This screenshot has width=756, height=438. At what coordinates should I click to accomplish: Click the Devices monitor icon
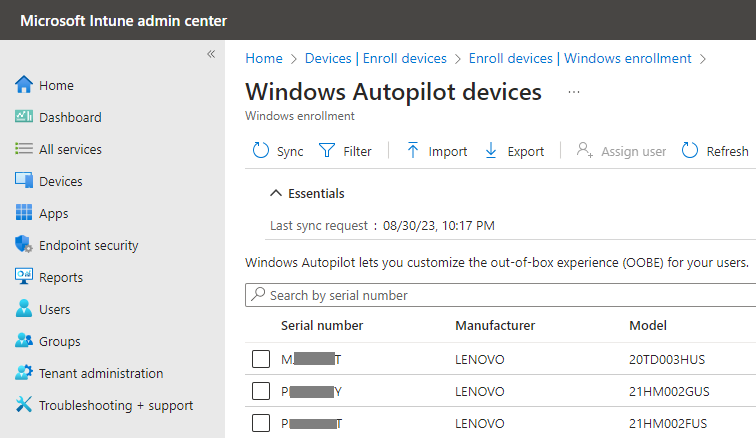click(x=24, y=180)
